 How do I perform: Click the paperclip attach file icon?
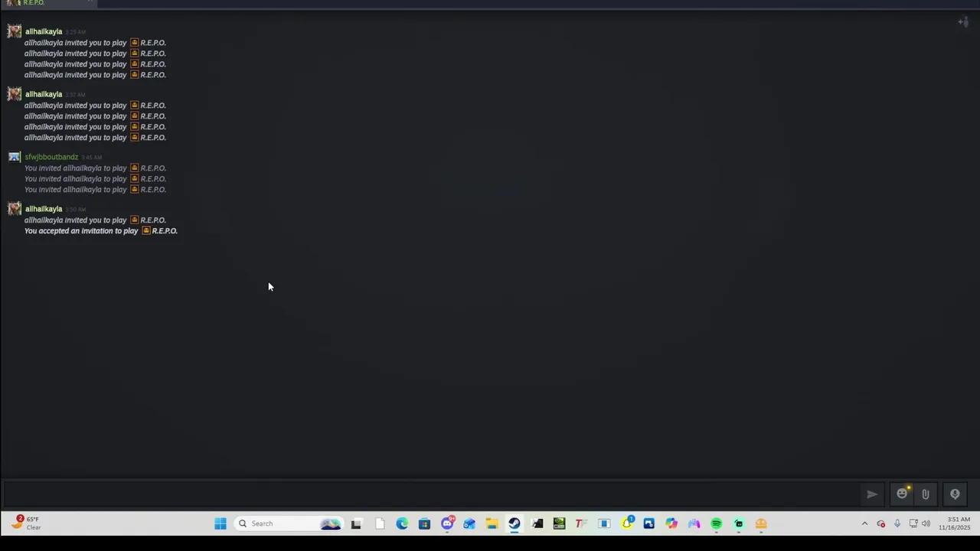click(925, 494)
